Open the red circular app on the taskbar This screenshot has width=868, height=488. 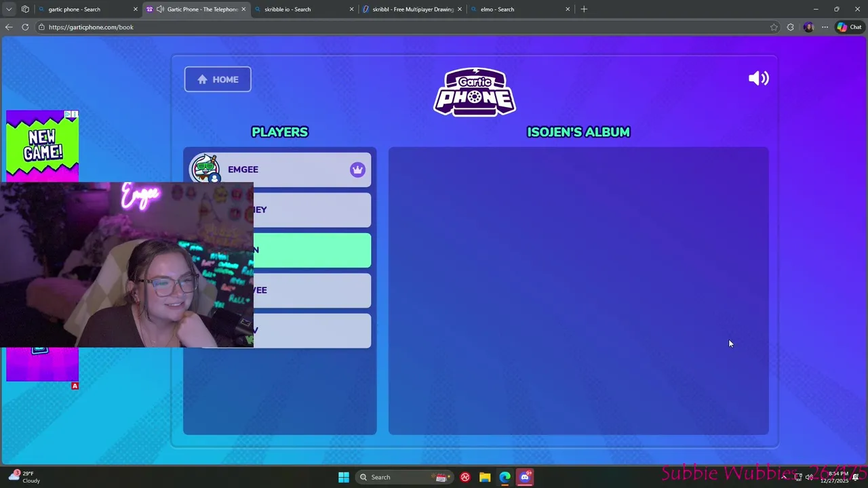pos(465,477)
